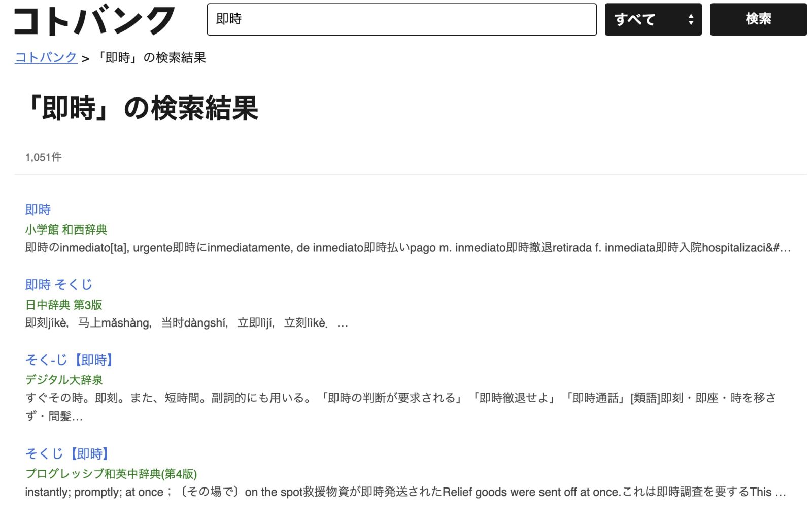This screenshot has height=521, width=812.
Task: Click the デジタル大辞泉 definition snippet
Action: (401, 407)
